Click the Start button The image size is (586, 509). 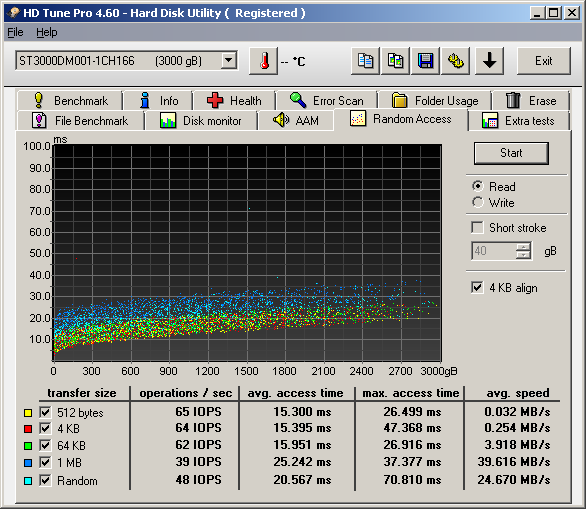click(511, 153)
